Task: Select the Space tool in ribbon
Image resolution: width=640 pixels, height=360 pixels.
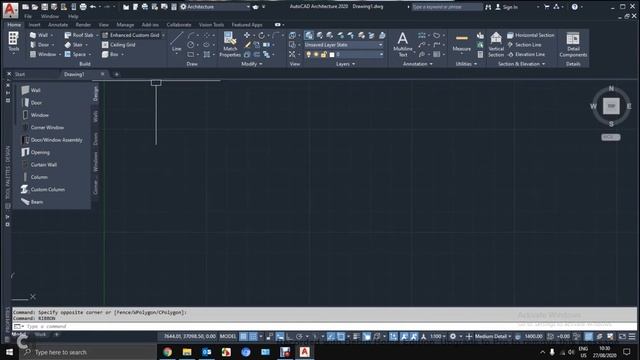Action: (x=76, y=54)
